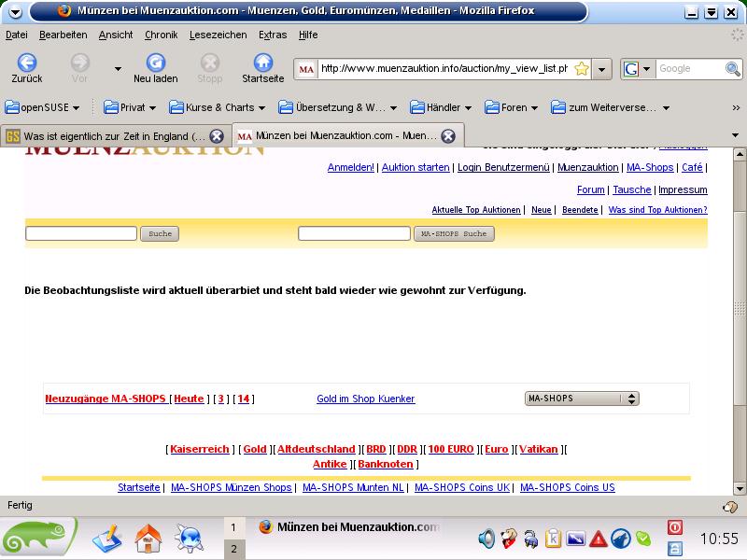Open the openSUSE geeko start menu
Viewport: 747px width, 560px height.
[x=37, y=538]
